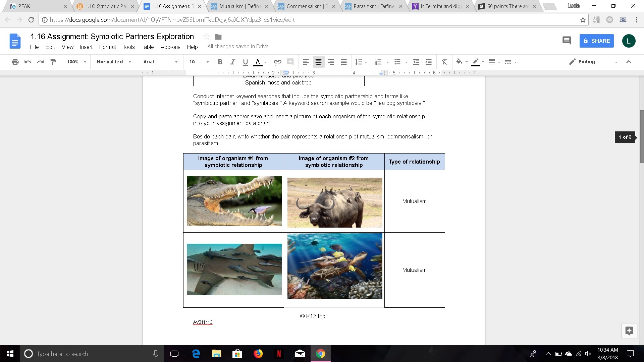This screenshot has height=362, width=644.
Task: Open the Insert menu
Action: [x=86, y=47]
